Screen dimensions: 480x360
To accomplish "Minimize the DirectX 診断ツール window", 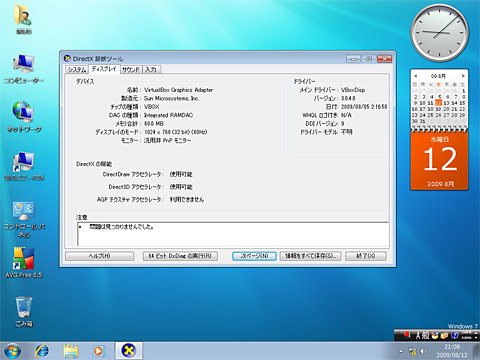I will (x=353, y=59).
